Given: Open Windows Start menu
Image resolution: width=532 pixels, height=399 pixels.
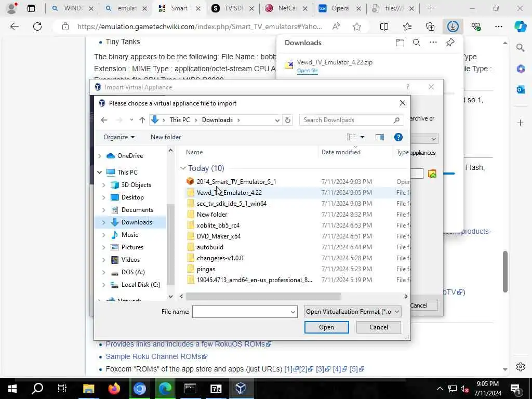Looking at the screenshot, I should pyautogui.click(x=12, y=388).
